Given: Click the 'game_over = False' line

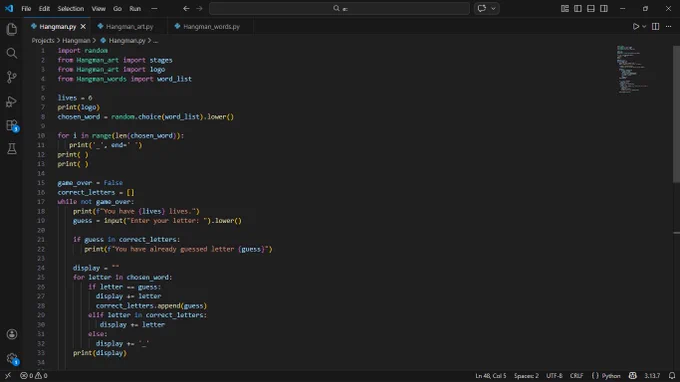Looking at the screenshot, I should [x=90, y=183].
